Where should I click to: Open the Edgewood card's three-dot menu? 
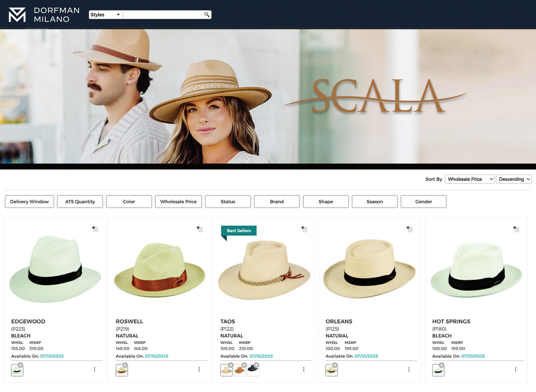(95, 369)
